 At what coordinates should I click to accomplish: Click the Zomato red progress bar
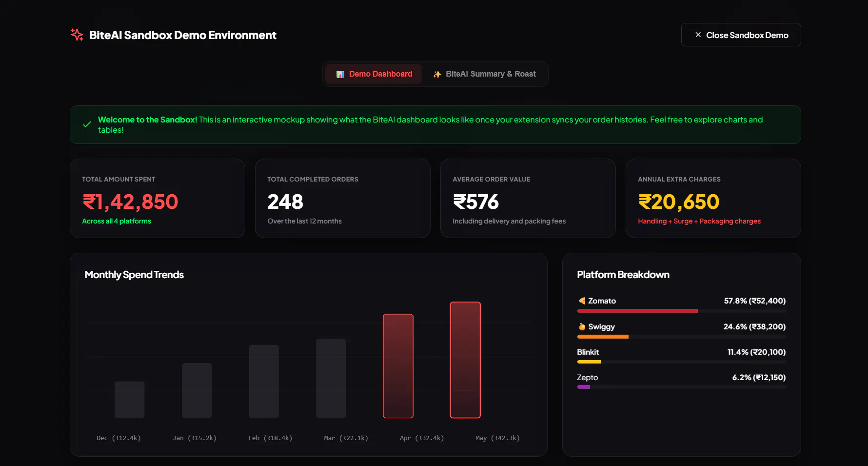[x=637, y=311]
